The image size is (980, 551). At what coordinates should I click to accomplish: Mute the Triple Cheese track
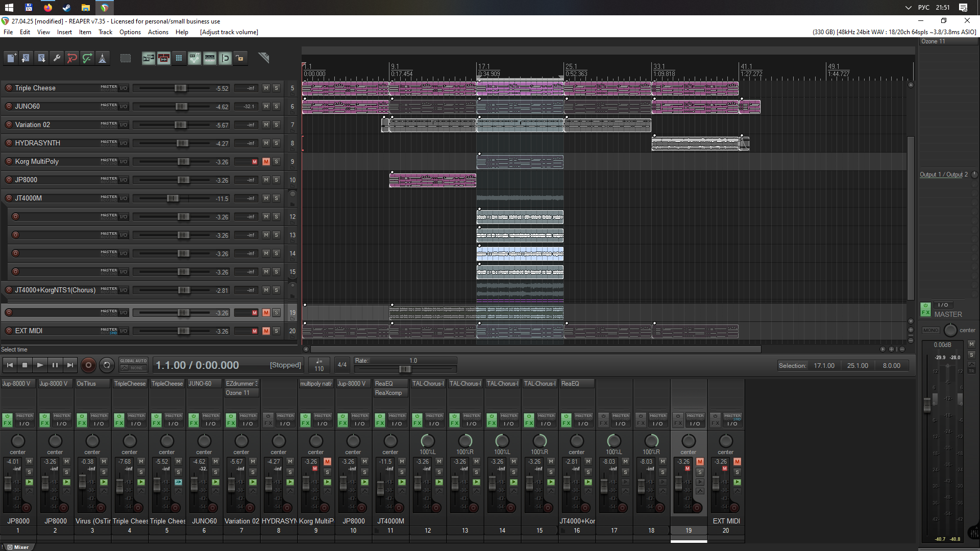[266, 88]
